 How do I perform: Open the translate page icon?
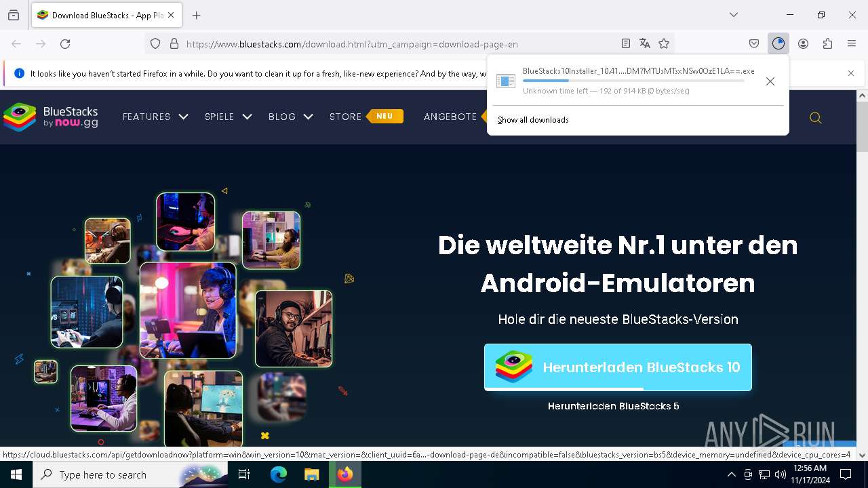tap(645, 44)
